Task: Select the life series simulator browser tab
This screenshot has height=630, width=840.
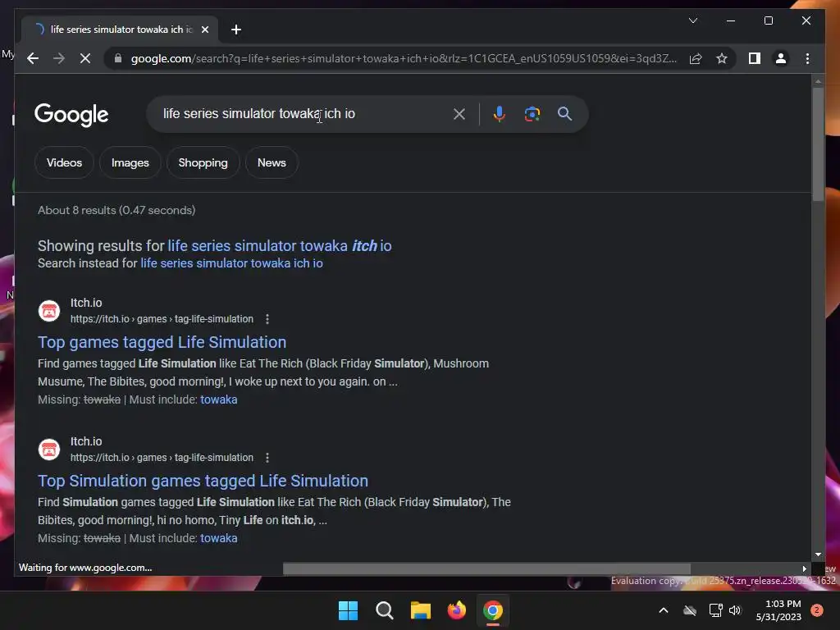Action: click(119, 30)
